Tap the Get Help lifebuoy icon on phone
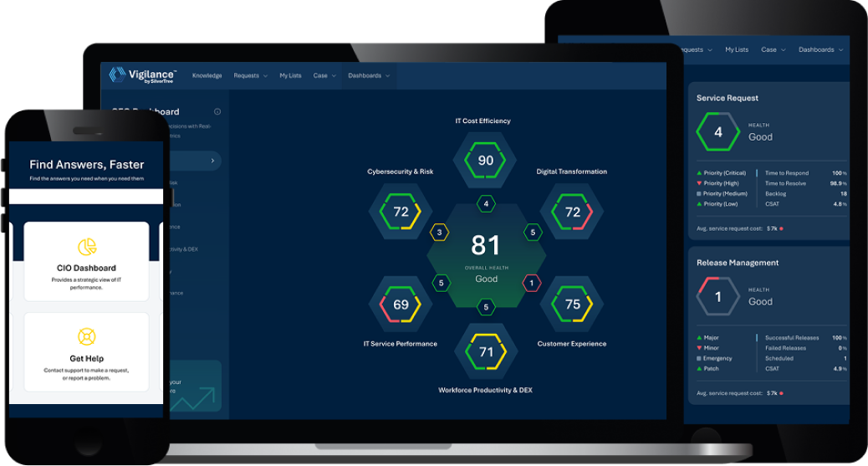This screenshot has width=868, height=466. click(x=86, y=336)
